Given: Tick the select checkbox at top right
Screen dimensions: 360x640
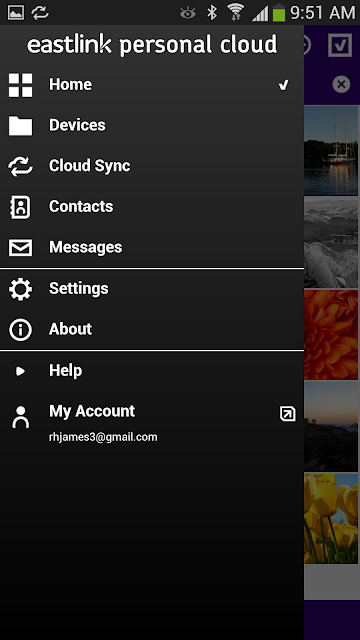Looking at the screenshot, I should (x=340, y=45).
